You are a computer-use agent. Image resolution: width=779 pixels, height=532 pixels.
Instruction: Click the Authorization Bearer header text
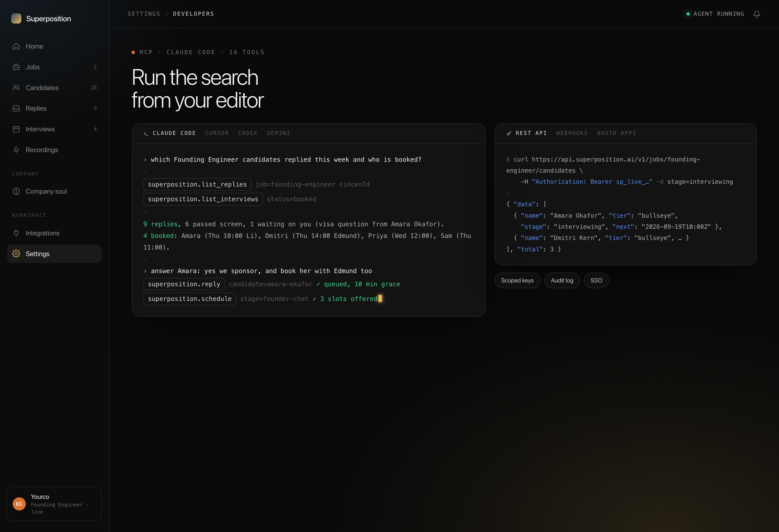point(592,182)
